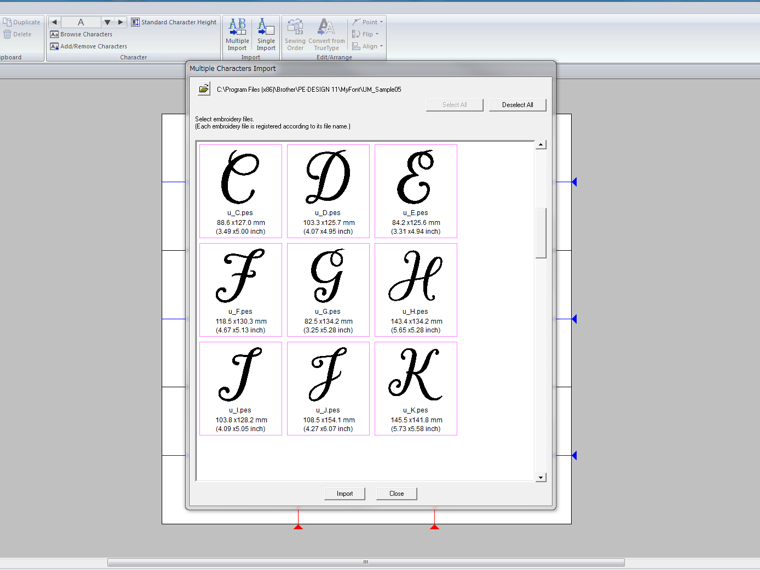The image size is (760, 570).
Task: Select the u_C.pes thumbnail
Action: coord(240,191)
